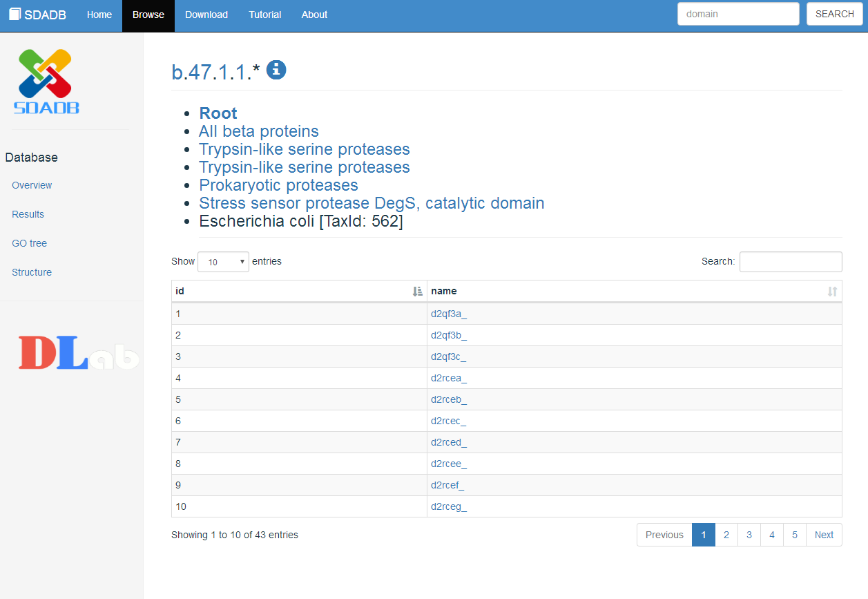Open domain entry d2rcee_
The image size is (868, 599).
click(449, 464)
